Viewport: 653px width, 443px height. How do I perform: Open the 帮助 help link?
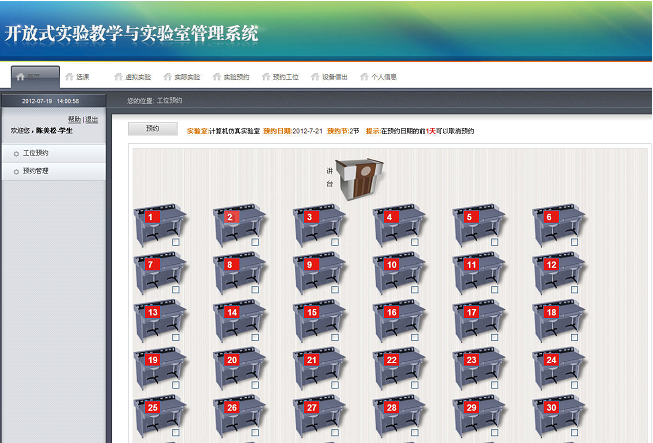(x=74, y=119)
